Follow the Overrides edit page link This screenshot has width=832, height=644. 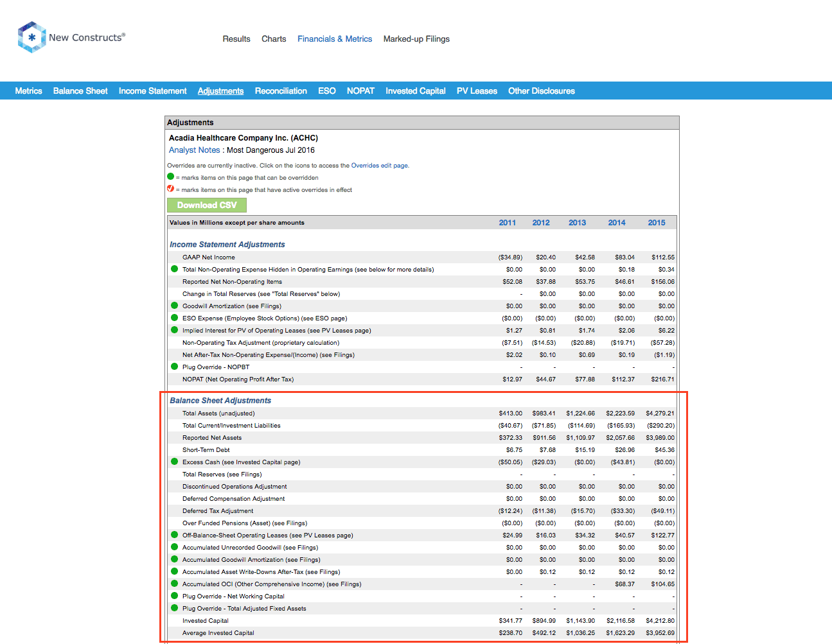tap(379, 166)
